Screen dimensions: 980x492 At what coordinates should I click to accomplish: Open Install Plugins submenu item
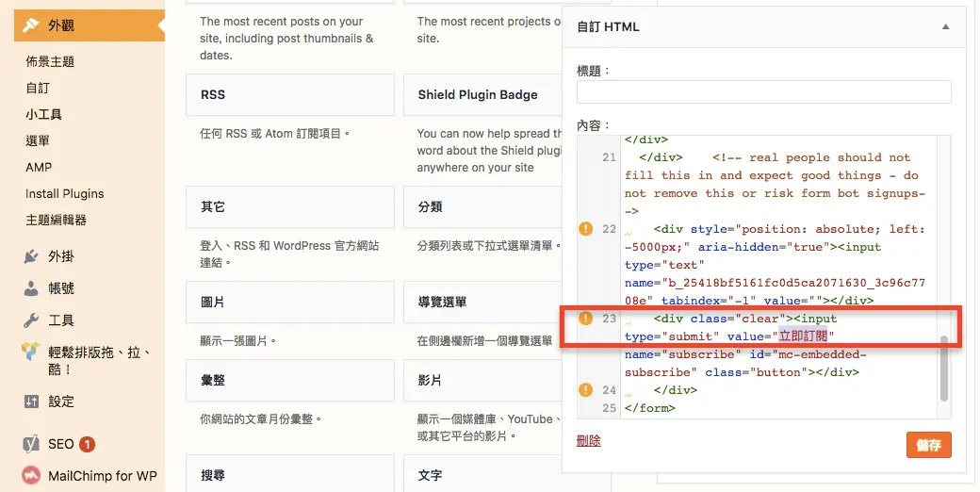(65, 194)
